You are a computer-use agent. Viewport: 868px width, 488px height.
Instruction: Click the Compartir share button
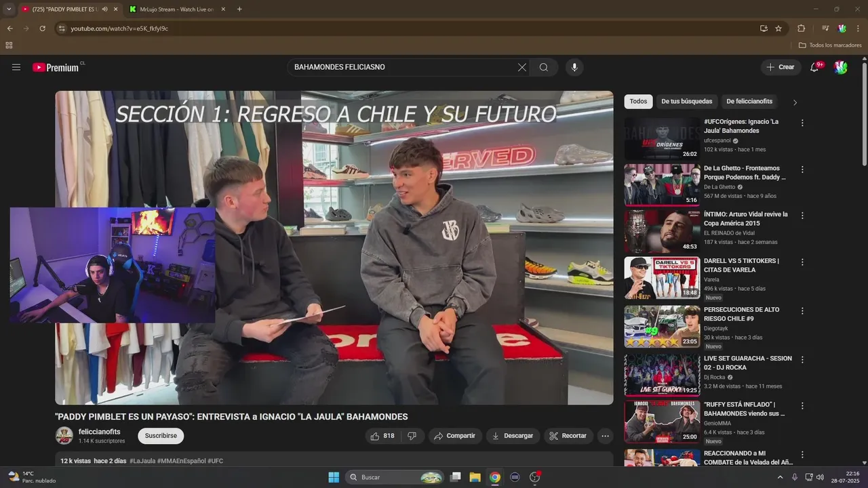pos(455,436)
